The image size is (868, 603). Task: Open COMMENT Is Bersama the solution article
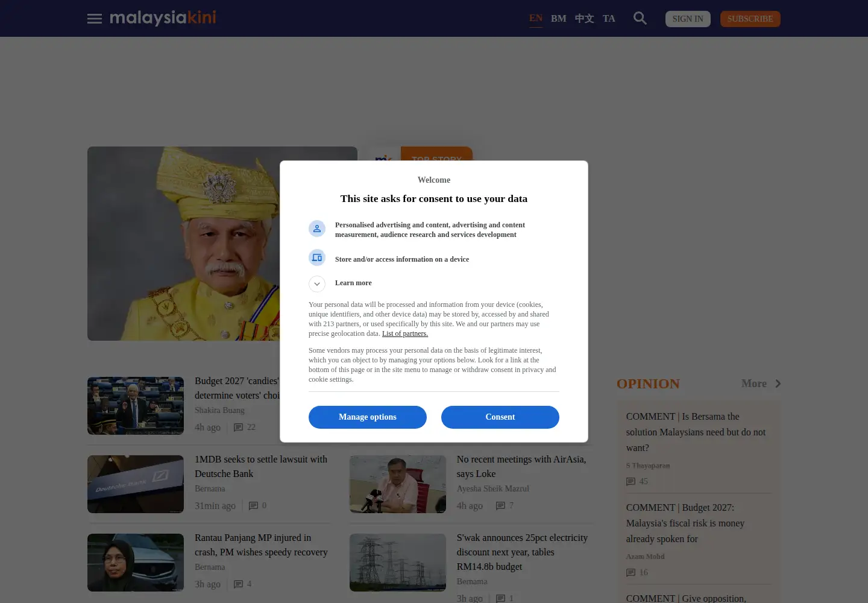[x=696, y=432]
